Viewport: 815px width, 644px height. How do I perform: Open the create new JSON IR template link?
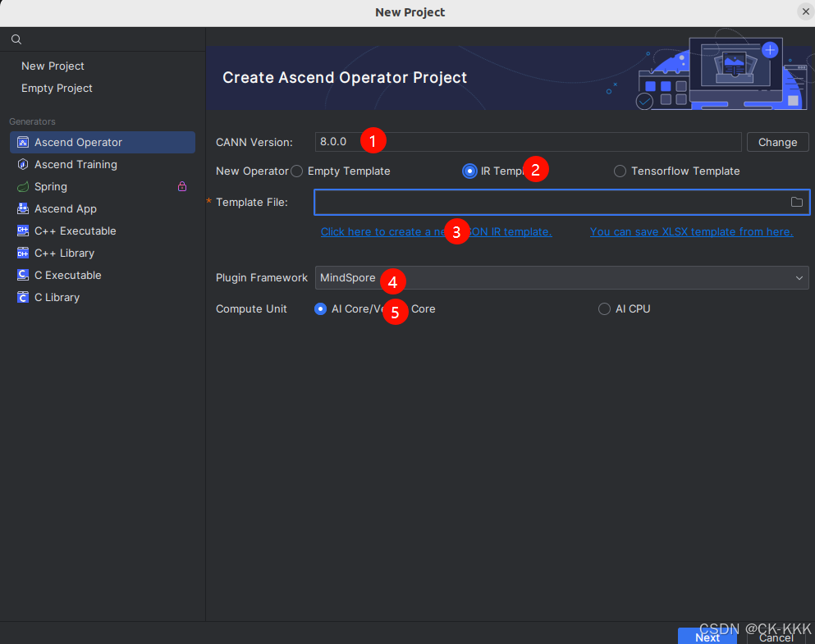coord(436,231)
